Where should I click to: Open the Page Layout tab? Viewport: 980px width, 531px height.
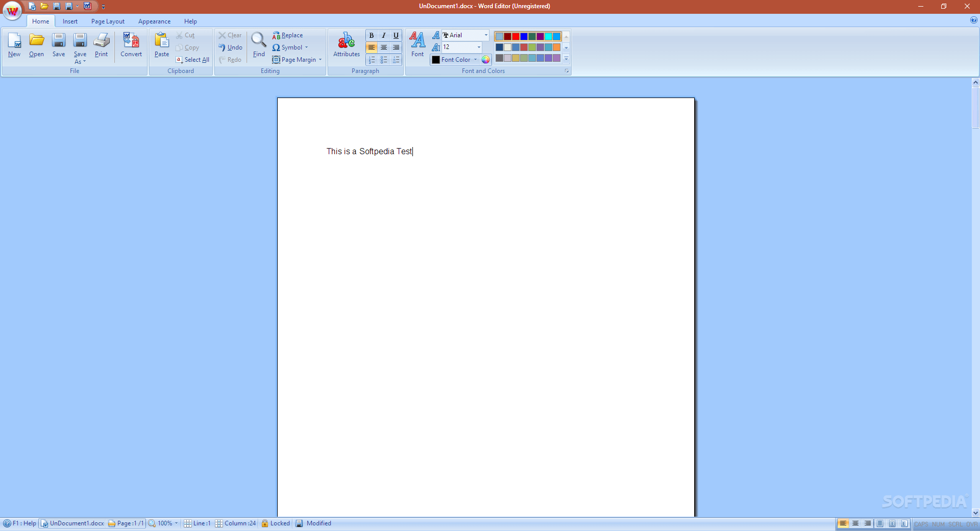108,21
